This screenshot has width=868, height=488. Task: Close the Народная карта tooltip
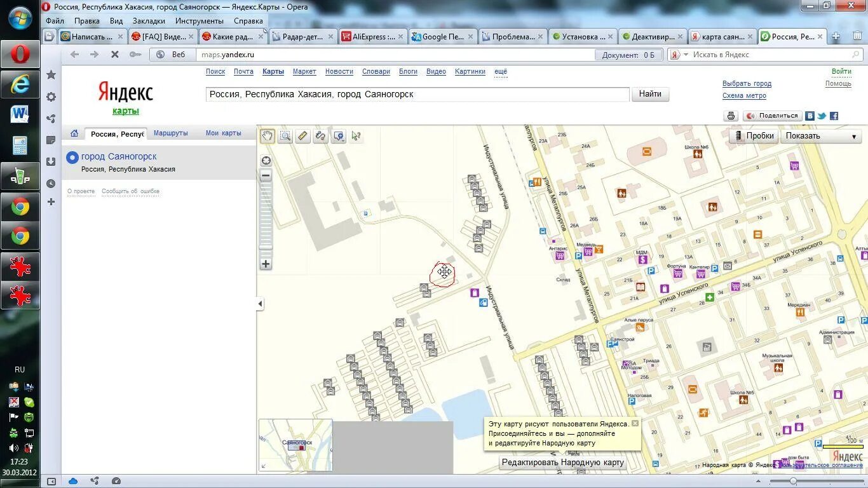(635, 423)
